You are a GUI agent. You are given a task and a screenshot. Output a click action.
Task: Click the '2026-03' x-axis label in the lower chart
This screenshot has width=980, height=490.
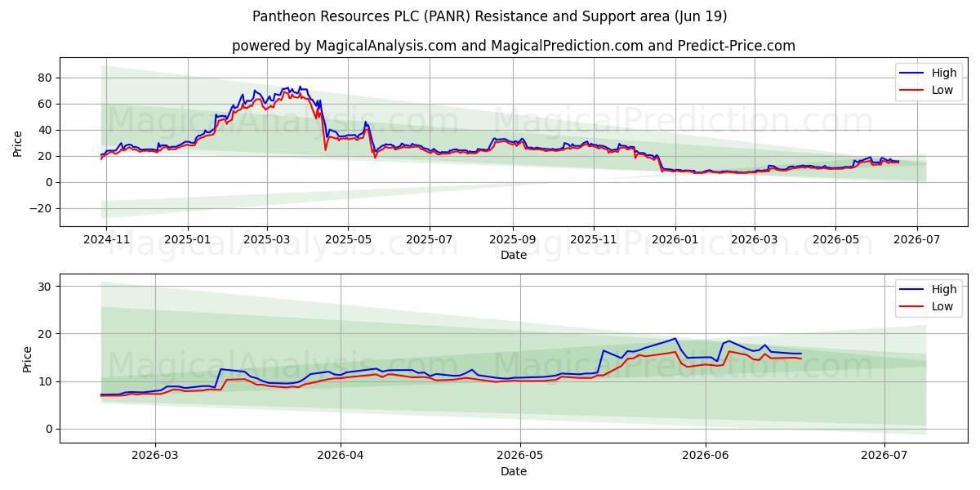coord(155,456)
